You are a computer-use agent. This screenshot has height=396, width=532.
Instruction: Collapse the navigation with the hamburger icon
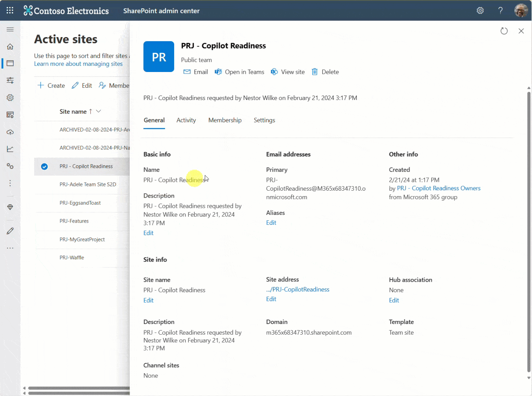point(10,29)
